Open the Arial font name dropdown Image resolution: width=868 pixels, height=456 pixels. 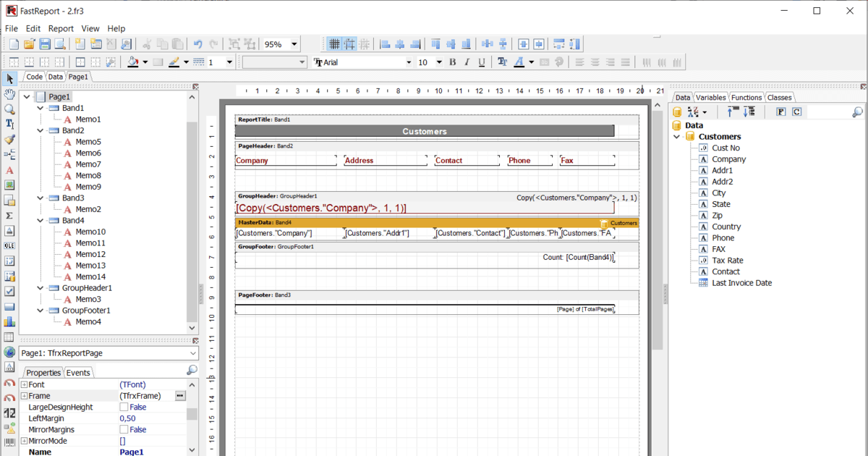click(409, 62)
